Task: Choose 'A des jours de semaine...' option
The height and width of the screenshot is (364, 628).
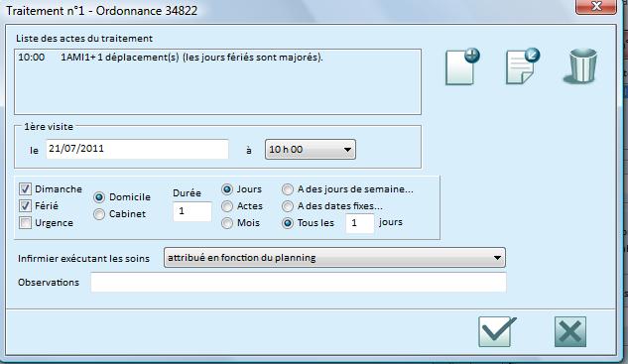Action: 288,189
